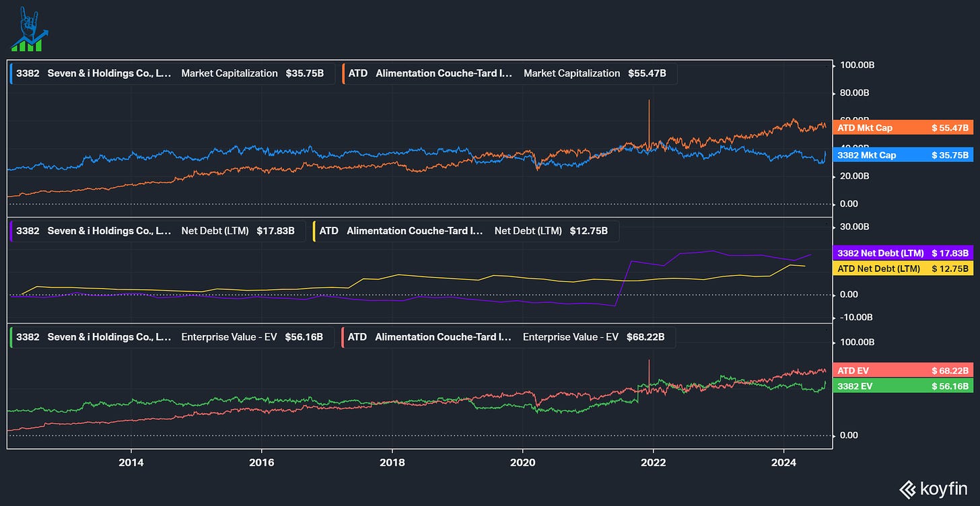Image resolution: width=980 pixels, height=506 pixels.
Task: Select ATD Couche-Tard Enterprise Value legend
Action: coord(508,337)
